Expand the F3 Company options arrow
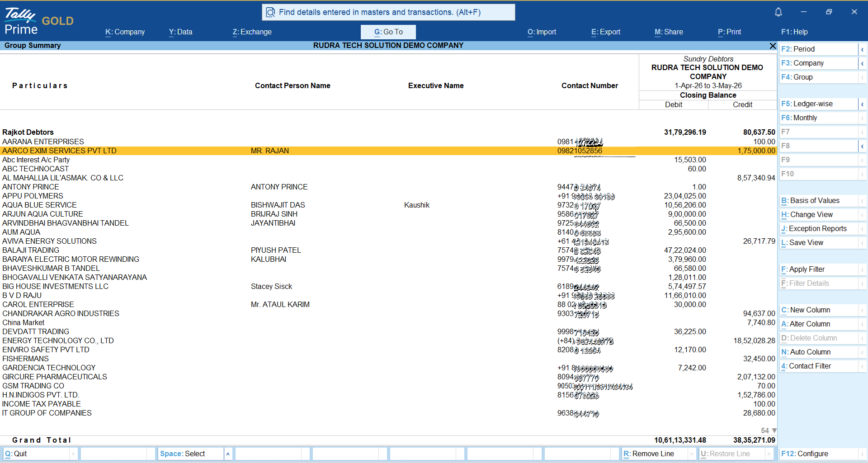 [862, 63]
